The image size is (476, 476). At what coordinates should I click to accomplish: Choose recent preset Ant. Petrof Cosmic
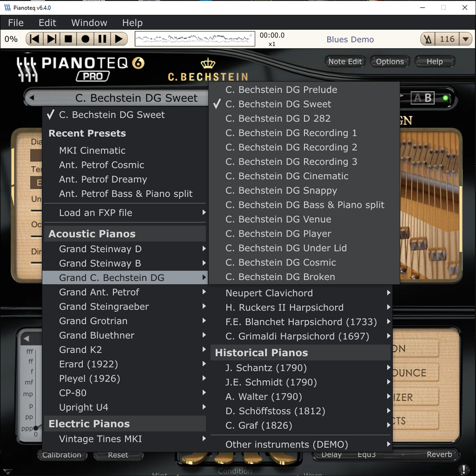pyautogui.click(x=125, y=165)
